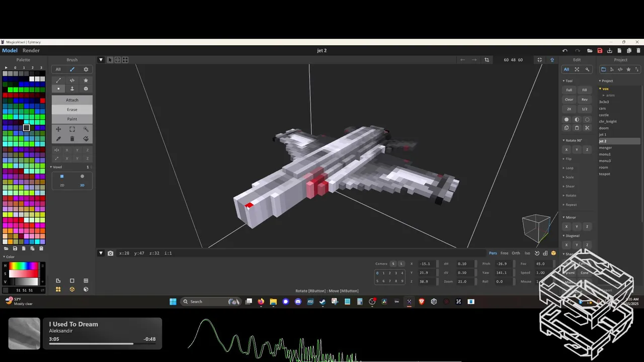The image size is (644, 362).
Task: Adjust the hue H rainbow slider
Action: coord(24,265)
